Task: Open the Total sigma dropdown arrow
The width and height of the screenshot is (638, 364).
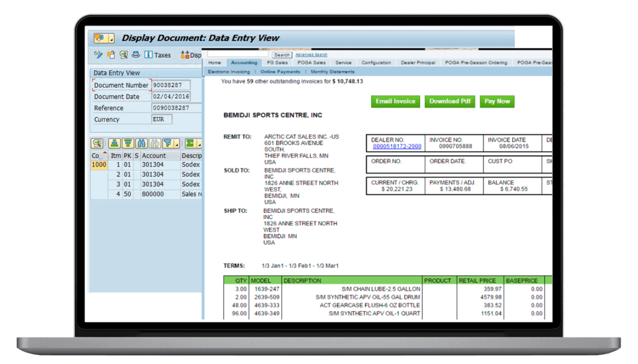Action: (199, 144)
